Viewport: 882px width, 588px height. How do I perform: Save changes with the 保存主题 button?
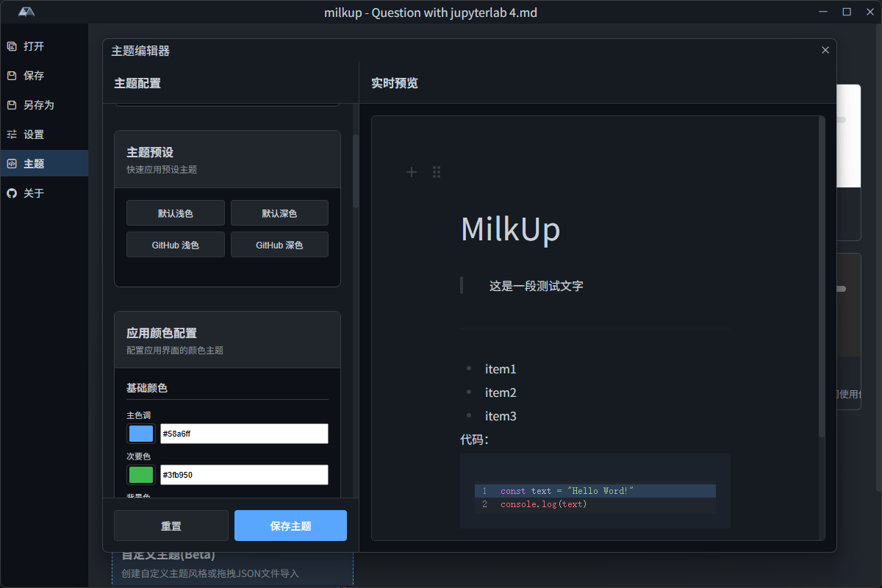(x=290, y=525)
